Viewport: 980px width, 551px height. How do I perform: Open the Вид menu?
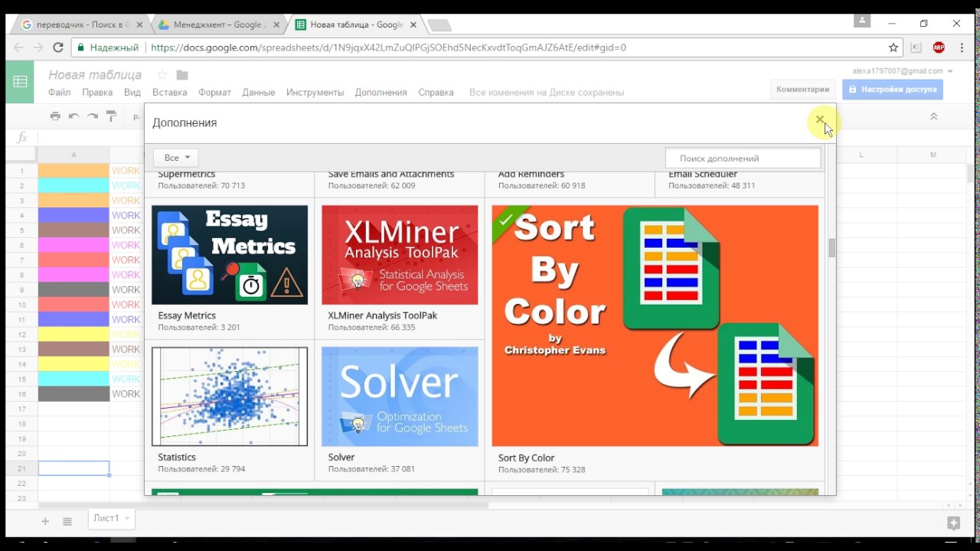(132, 92)
